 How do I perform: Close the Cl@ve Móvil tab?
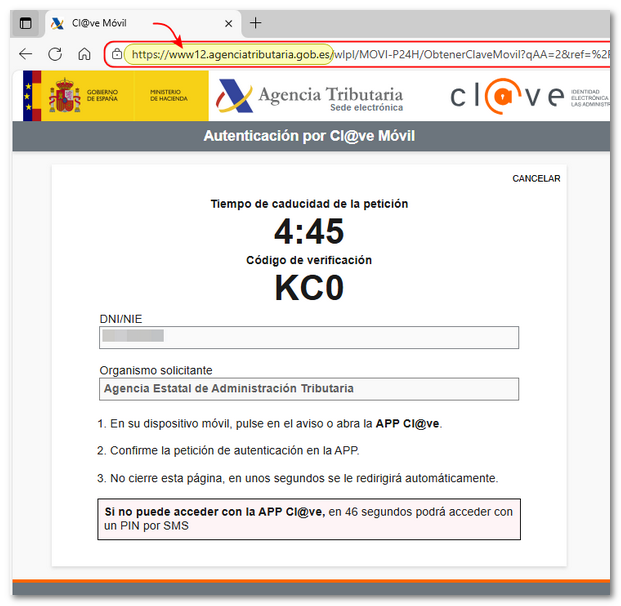(x=229, y=24)
